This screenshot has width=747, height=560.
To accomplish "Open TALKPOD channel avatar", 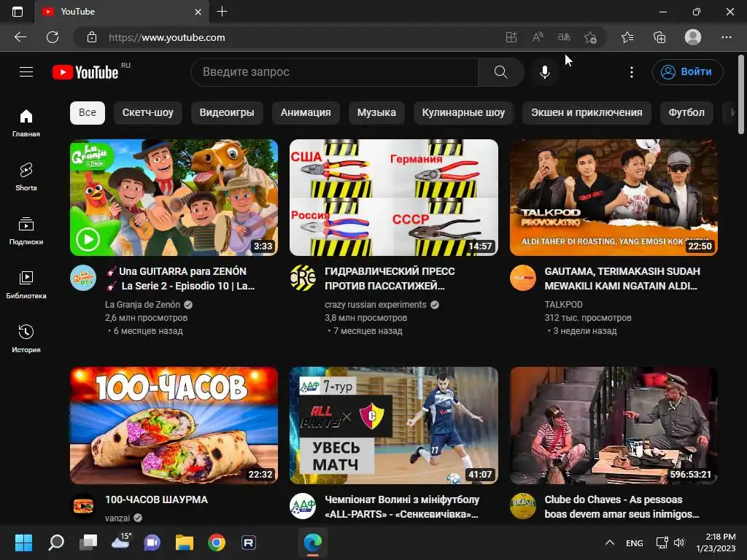I will [522, 278].
